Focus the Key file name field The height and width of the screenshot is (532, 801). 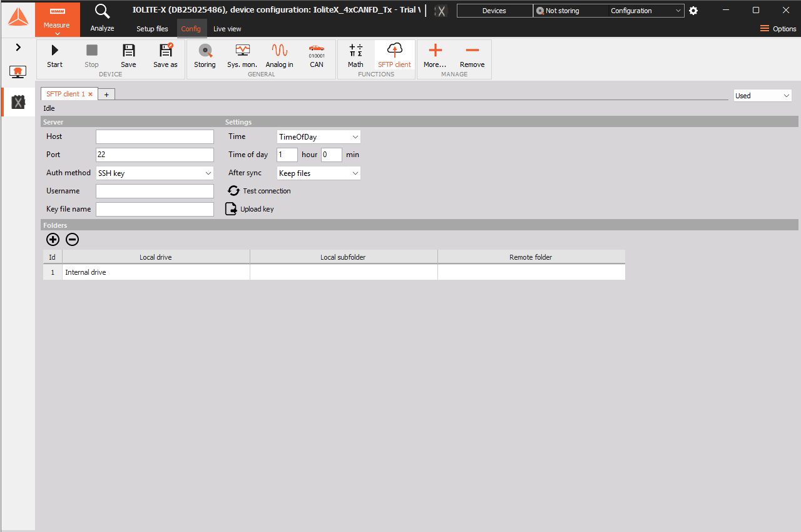(155, 209)
